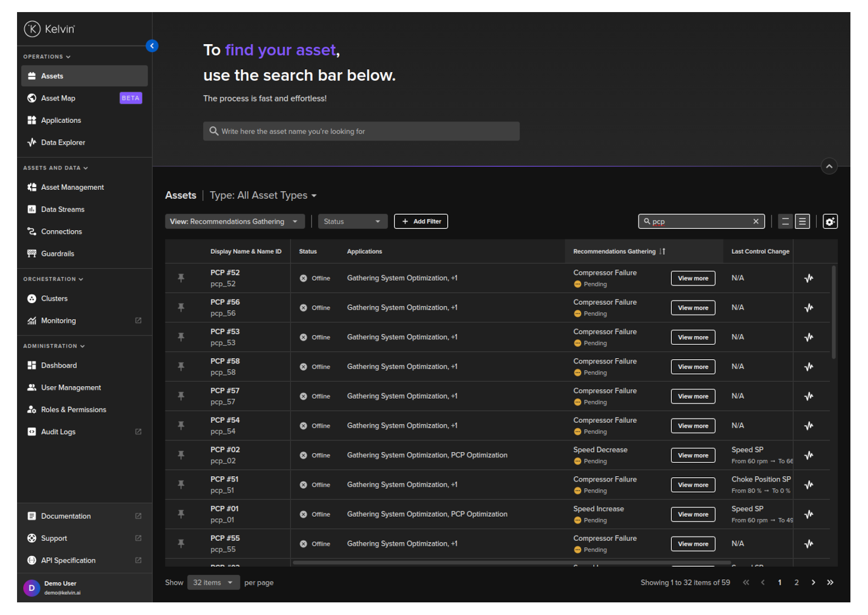The height and width of the screenshot is (615, 868).
Task: Collapse the sidebar with the blue arrow
Action: [x=152, y=46]
